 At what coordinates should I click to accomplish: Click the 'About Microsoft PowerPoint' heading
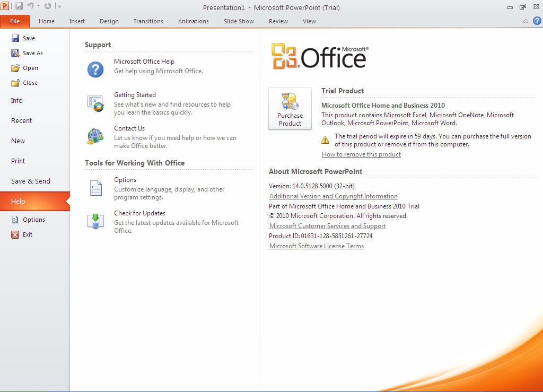pos(316,171)
